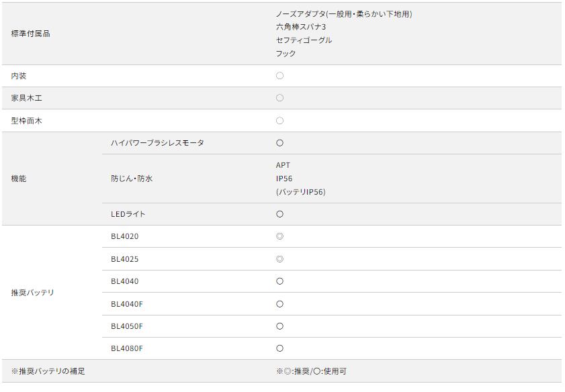The image size is (565, 392).
Task: Click the circle mark for BL4040
Action: pyautogui.click(x=279, y=281)
